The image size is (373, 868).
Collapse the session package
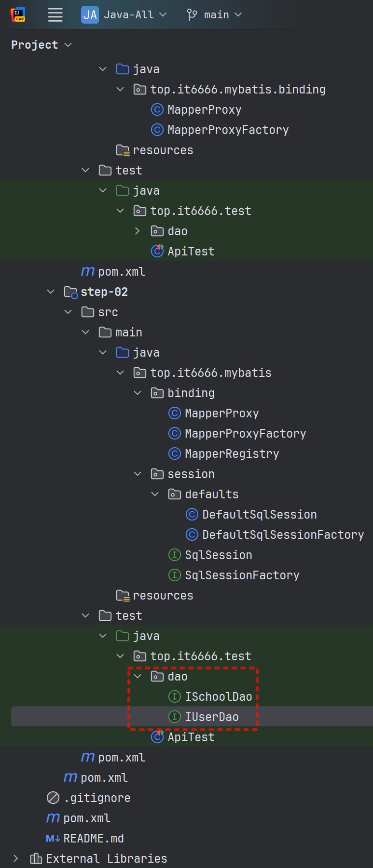point(138,474)
